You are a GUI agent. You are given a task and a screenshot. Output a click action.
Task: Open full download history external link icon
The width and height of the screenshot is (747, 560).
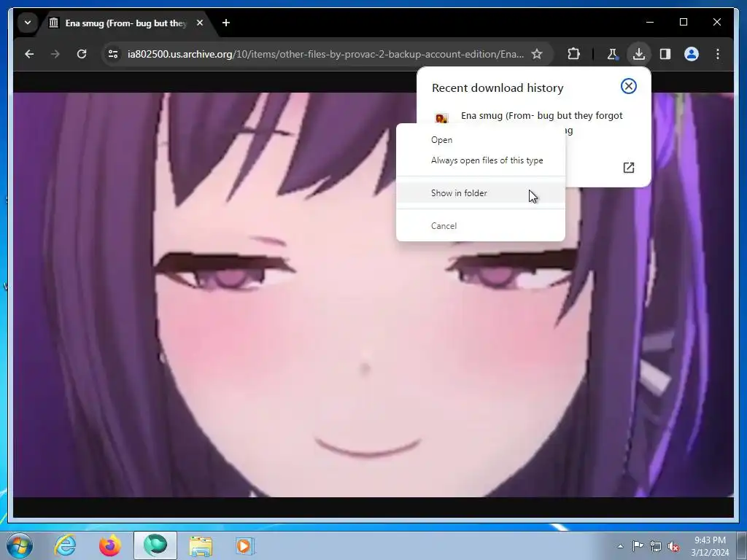coord(628,168)
